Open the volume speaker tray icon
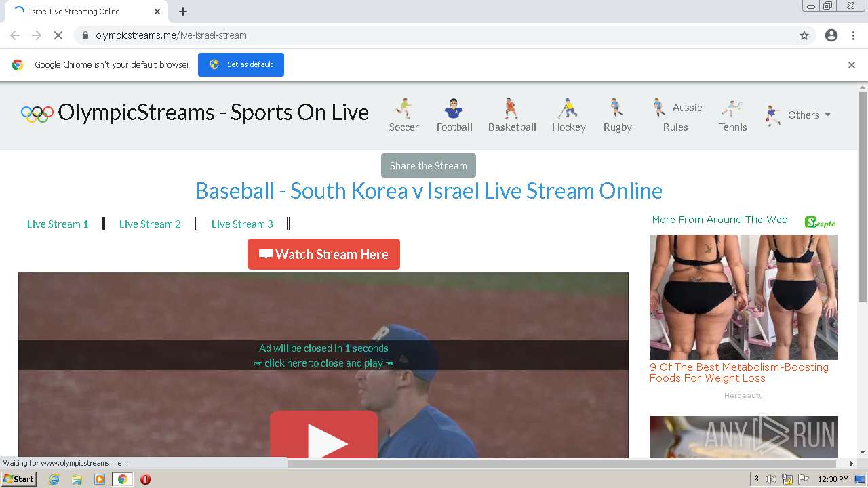 [771, 479]
